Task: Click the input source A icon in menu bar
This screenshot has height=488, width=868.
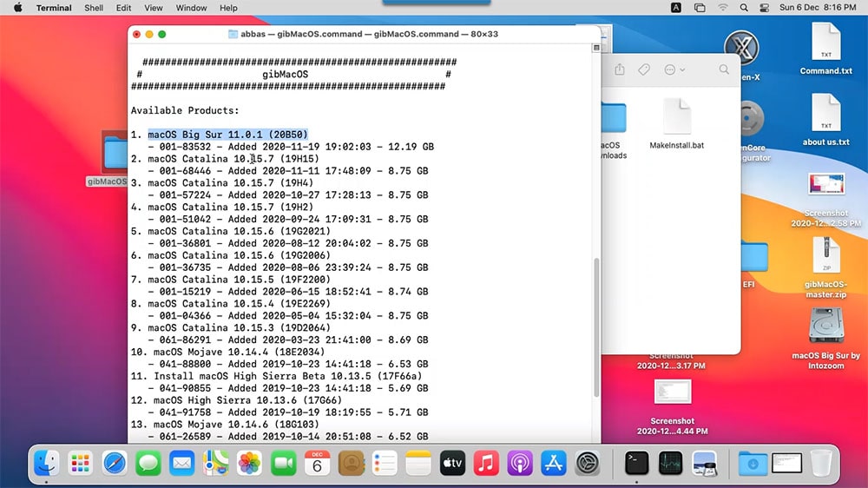Action: tap(676, 8)
